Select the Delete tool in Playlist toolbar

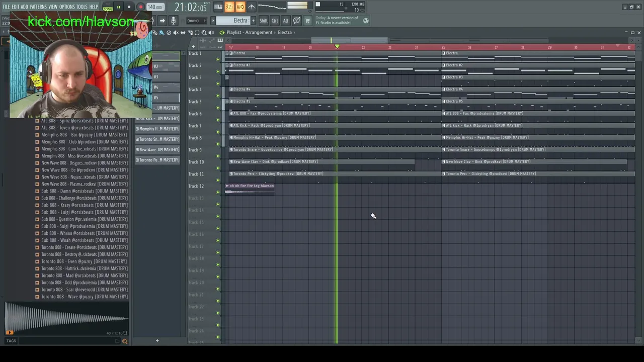169,33
